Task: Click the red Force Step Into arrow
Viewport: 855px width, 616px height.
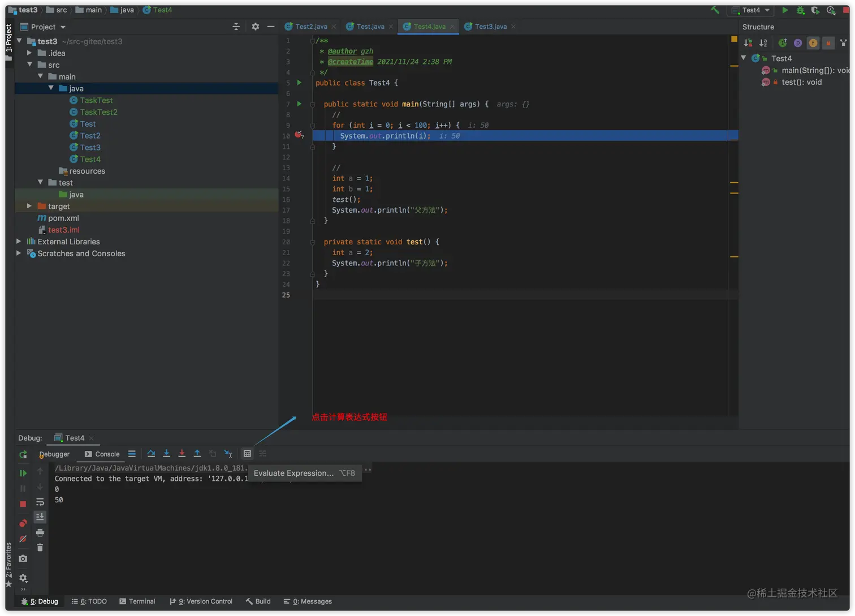Action: (182, 454)
